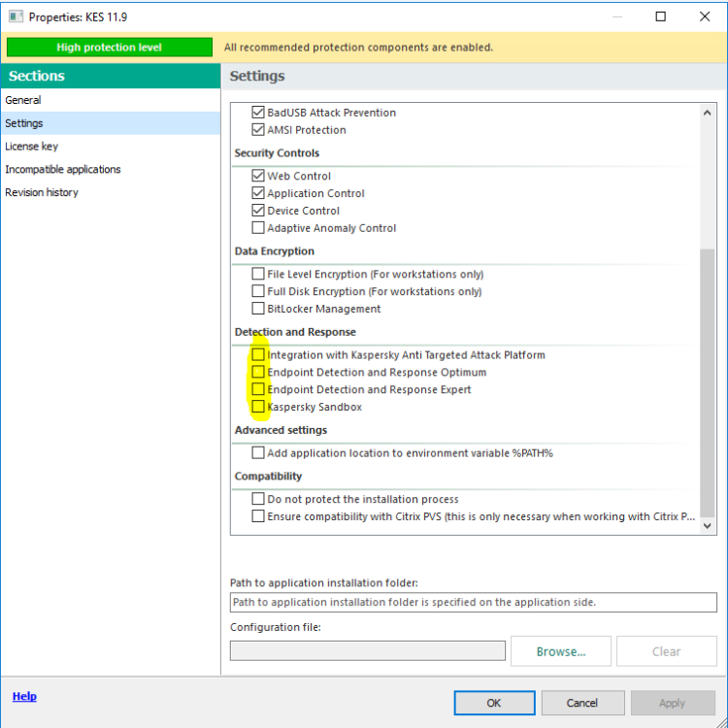728x728 pixels.
Task: Check Do not protect the installation process
Action: coord(258,499)
